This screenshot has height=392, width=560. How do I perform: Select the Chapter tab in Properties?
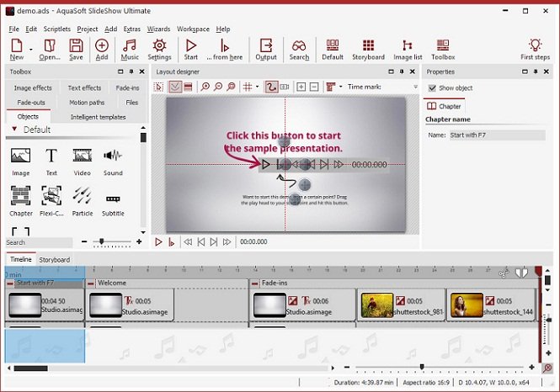pyautogui.click(x=444, y=106)
